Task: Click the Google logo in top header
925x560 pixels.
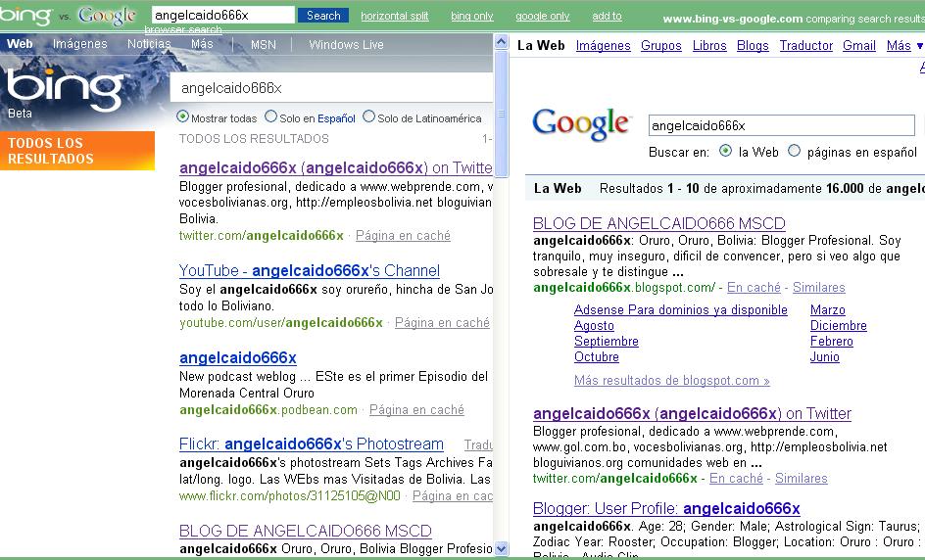Action: [107, 16]
